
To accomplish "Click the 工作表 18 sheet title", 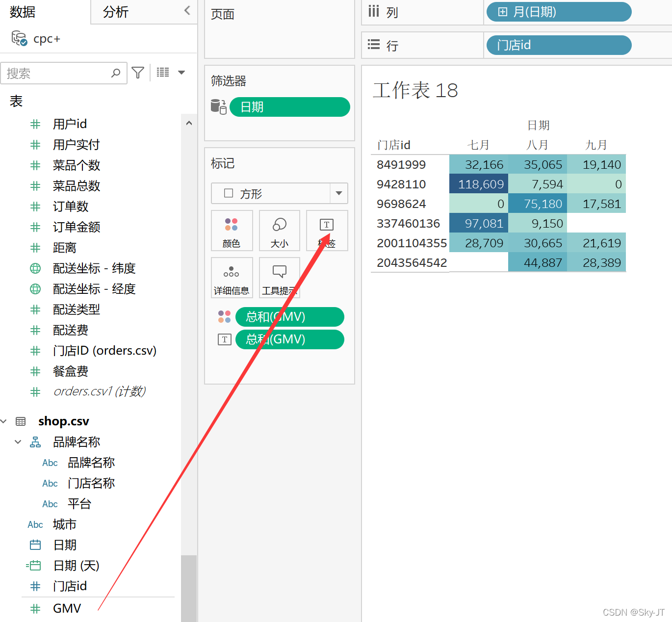I will (415, 90).
